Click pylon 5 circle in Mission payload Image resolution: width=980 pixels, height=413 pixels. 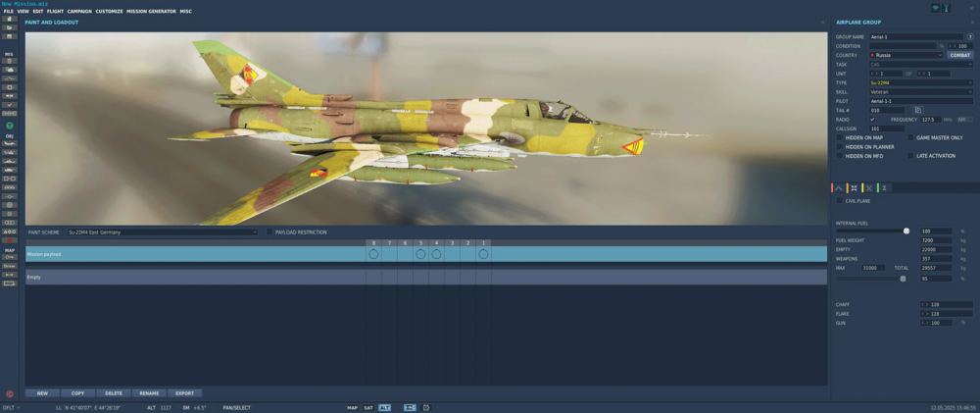(x=420, y=254)
